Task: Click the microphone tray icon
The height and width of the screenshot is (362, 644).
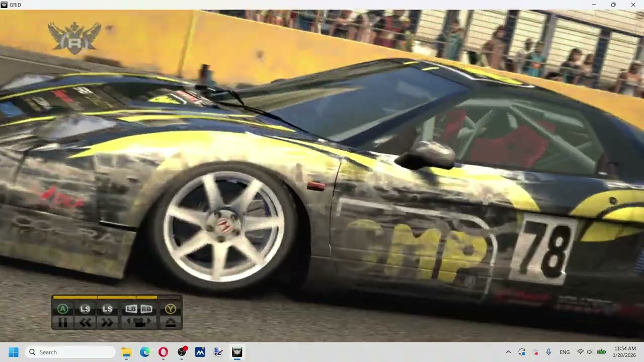Action: pyautogui.click(x=548, y=352)
